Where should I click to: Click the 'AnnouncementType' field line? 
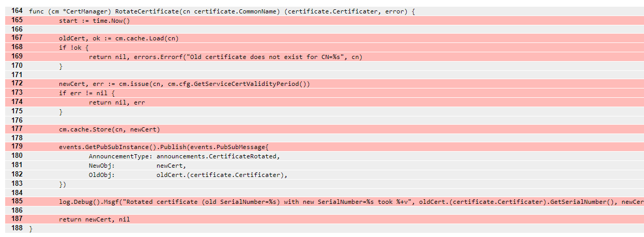coord(325,156)
